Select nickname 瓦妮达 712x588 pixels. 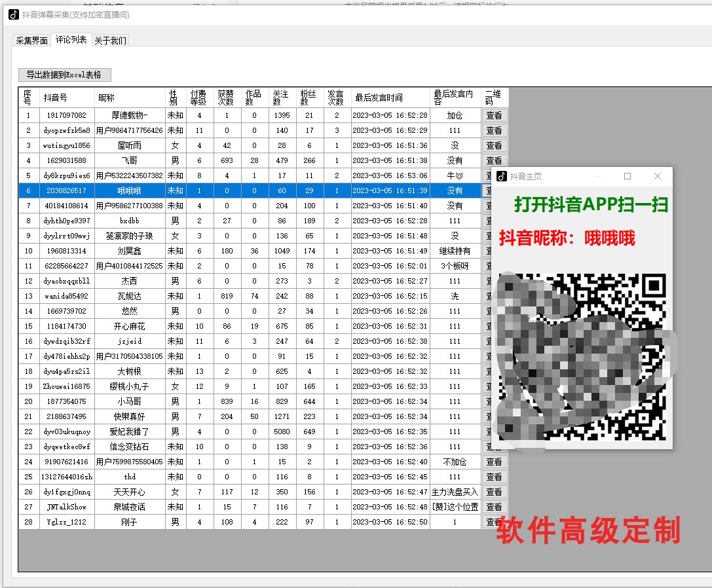[130, 296]
